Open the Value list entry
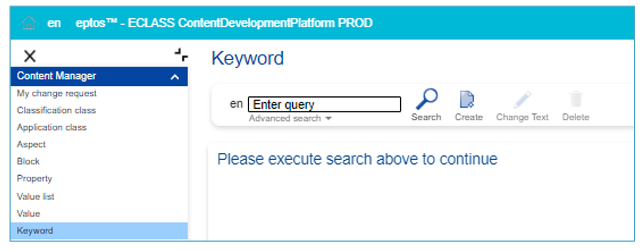Viewport: 644px width, 250px height. (x=36, y=196)
